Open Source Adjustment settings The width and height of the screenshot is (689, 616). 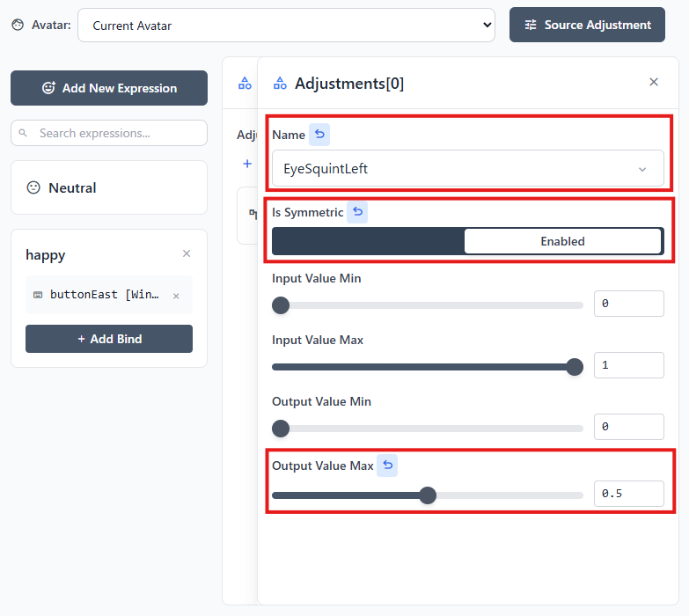coord(587,25)
